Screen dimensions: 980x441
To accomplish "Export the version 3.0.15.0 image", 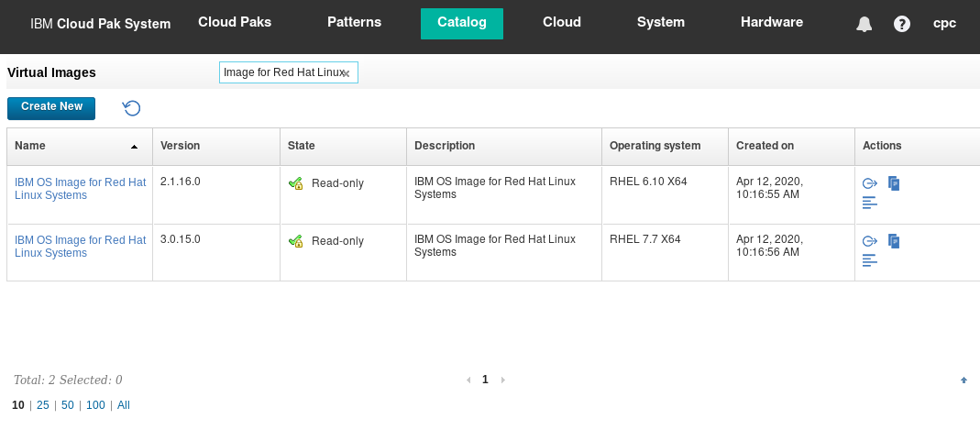I will tap(870, 241).
